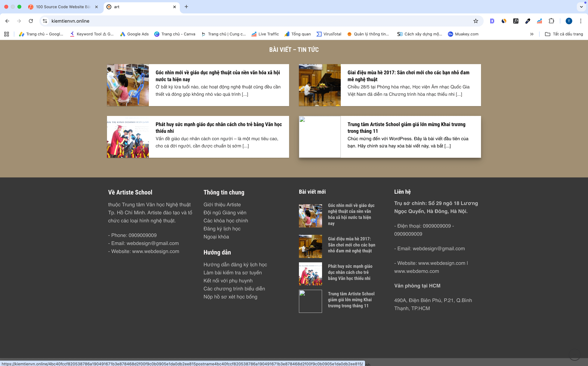
Task: Open the tab search dropdown arrow
Action: [581, 7]
